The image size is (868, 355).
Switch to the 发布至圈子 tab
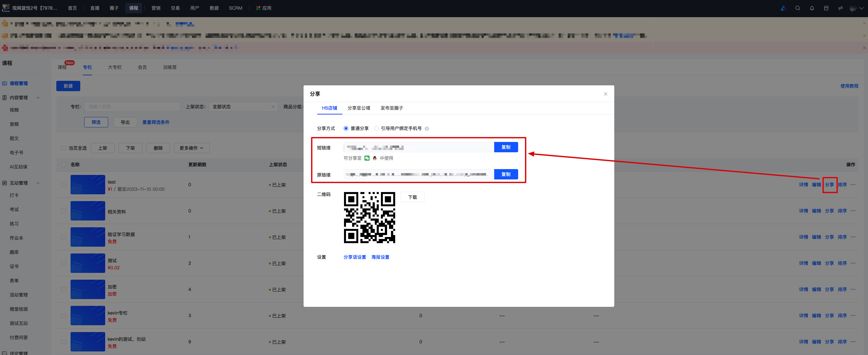pyautogui.click(x=392, y=108)
